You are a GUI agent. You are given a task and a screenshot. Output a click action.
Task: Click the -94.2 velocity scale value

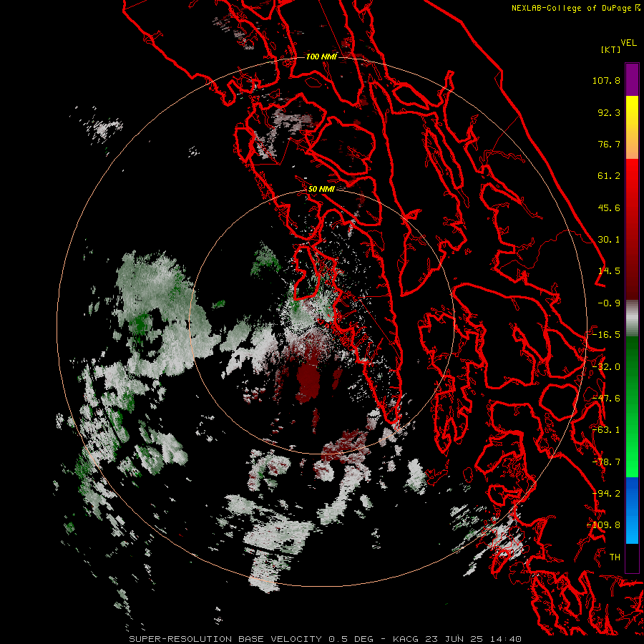[606, 494]
